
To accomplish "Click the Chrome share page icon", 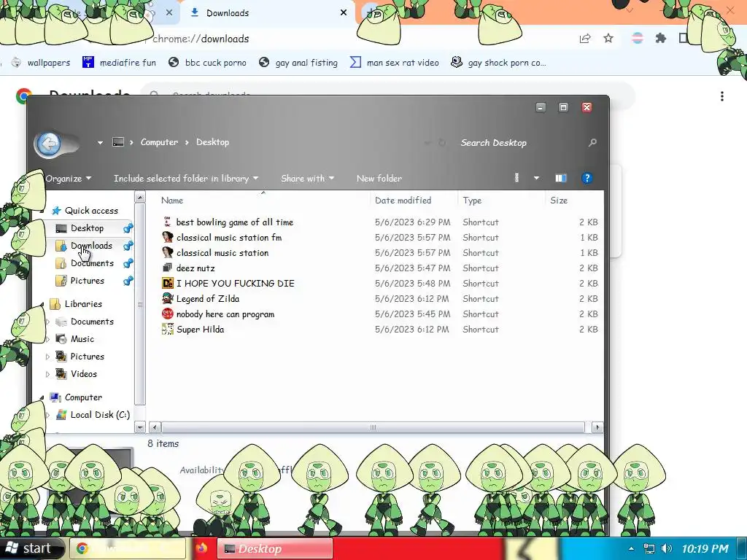I will (585, 39).
